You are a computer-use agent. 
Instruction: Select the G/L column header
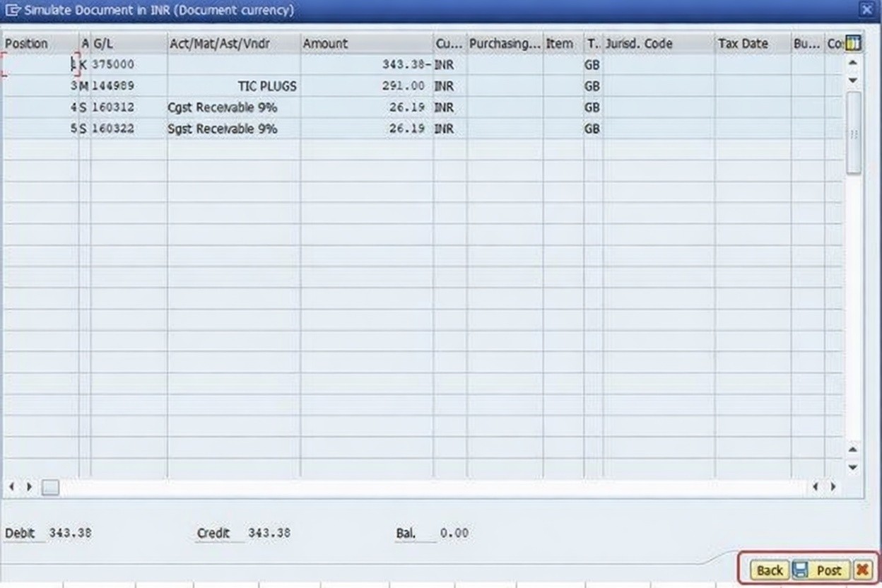point(128,44)
